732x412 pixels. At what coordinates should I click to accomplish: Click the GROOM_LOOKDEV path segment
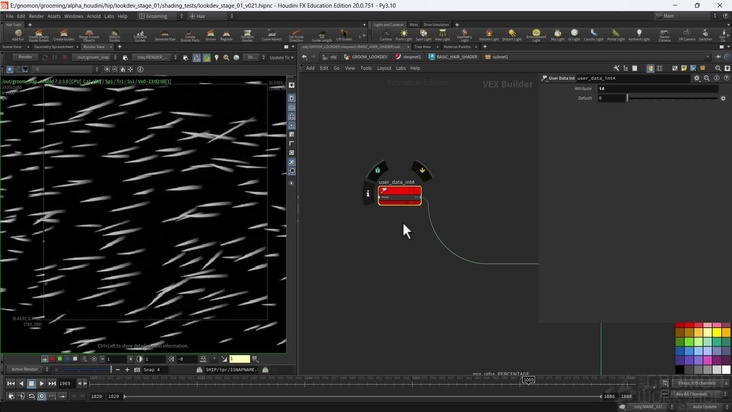point(366,57)
